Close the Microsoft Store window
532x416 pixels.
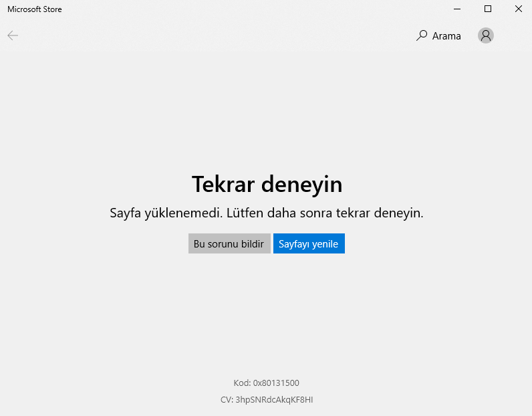tap(518, 9)
